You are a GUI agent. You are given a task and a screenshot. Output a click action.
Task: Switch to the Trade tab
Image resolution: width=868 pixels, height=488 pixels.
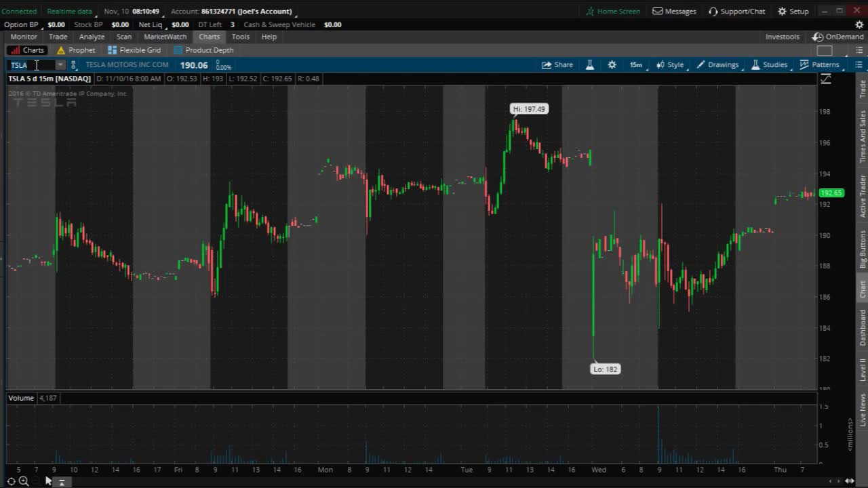pos(58,37)
